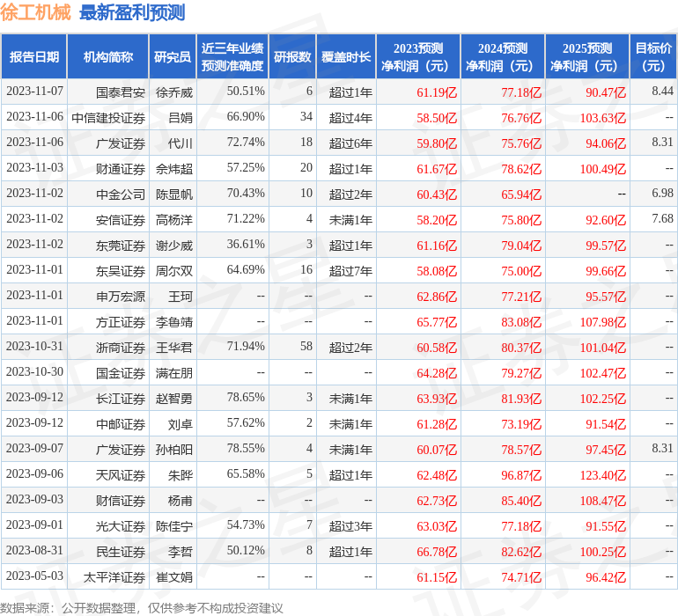
Task: Click the 2025 profit value 123.40亿
Action: (603, 475)
